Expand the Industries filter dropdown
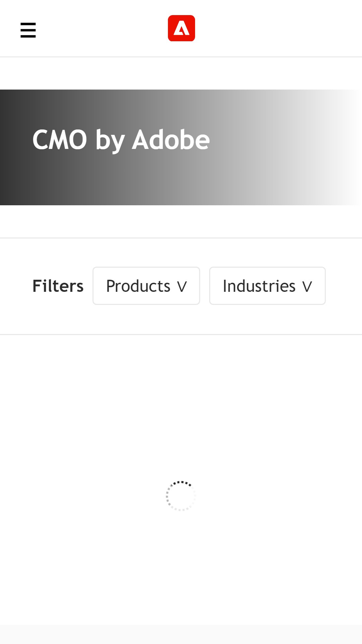362x644 pixels. point(267,286)
